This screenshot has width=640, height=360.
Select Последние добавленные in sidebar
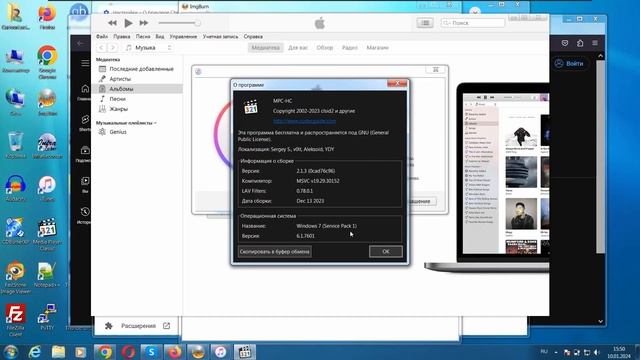click(x=137, y=69)
